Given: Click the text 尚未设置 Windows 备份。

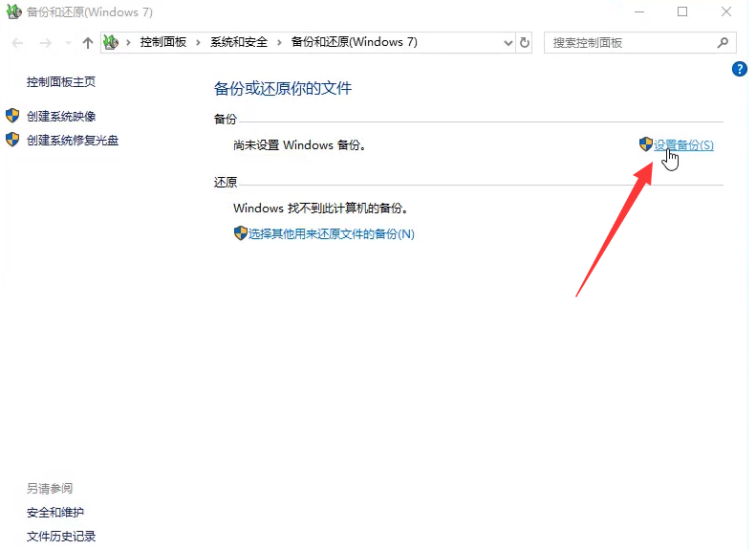Looking at the screenshot, I should click(x=299, y=145).
